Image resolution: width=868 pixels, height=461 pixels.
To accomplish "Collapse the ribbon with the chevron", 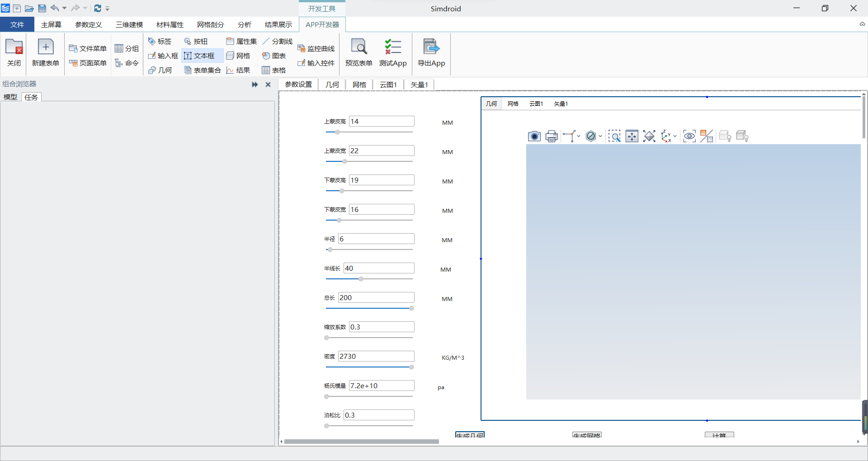I will [862, 24].
